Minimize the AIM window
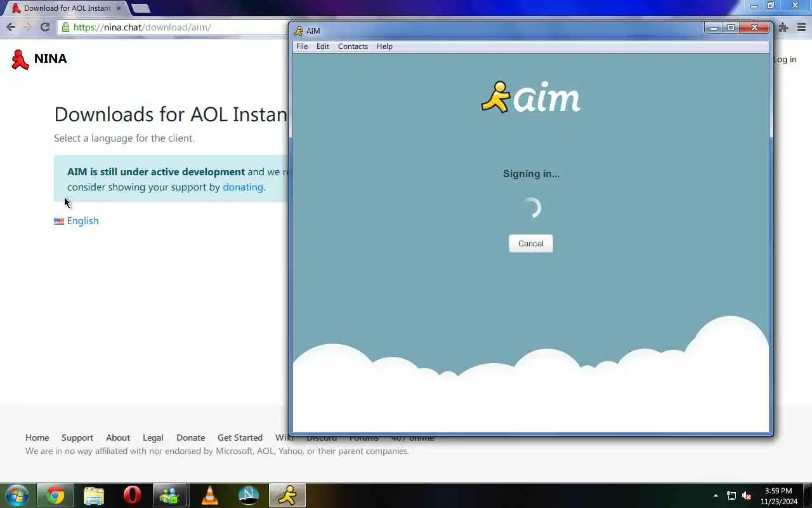 click(713, 28)
